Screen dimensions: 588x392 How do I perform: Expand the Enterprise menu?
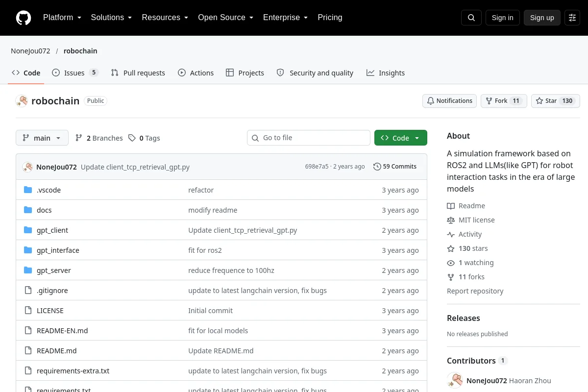(x=286, y=18)
